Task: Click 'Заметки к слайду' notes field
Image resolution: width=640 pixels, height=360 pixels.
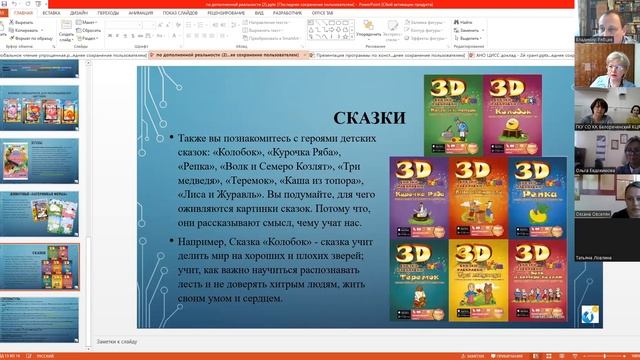Action: 116,342
